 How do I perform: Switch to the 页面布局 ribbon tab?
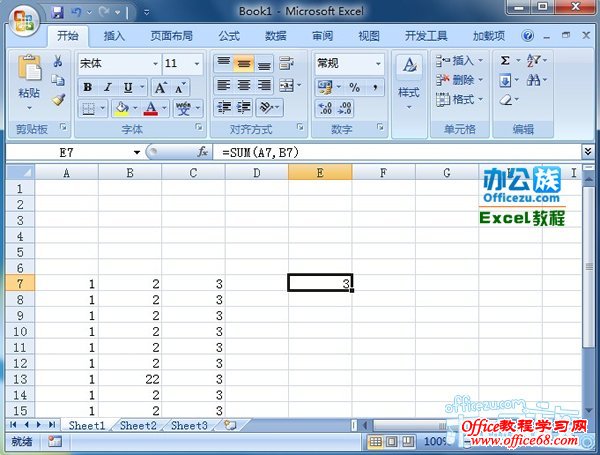171,36
